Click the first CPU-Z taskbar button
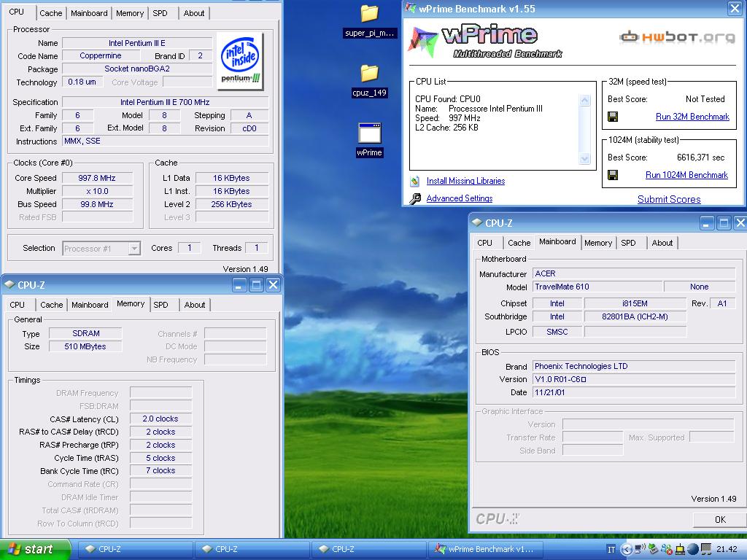Screen dimensions: 747x560 (135, 549)
